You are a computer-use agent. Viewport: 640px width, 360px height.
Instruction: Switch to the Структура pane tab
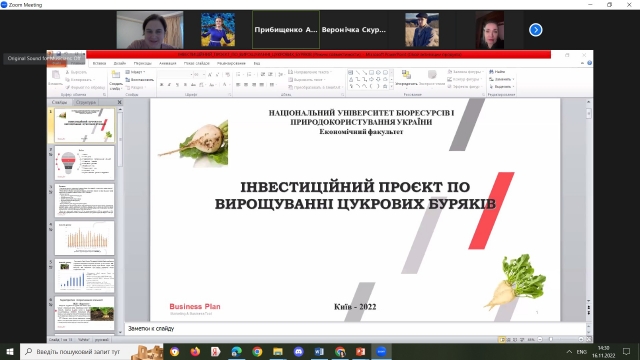pyautogui.click(x=86, y=102)
